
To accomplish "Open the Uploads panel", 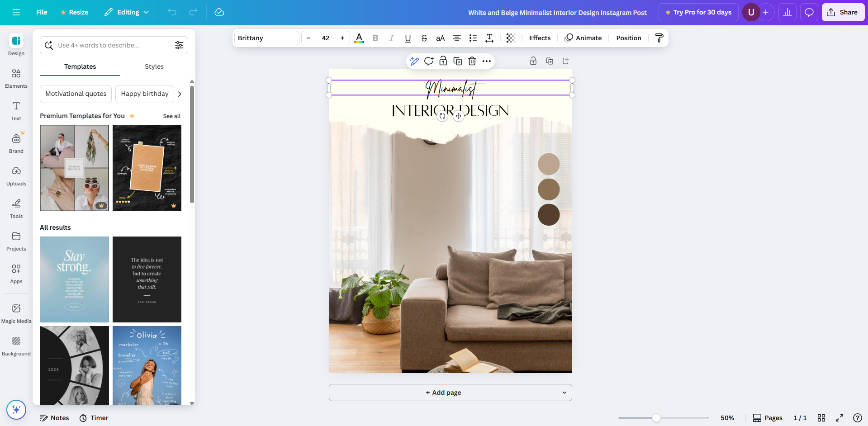I will tap(16, 175).
